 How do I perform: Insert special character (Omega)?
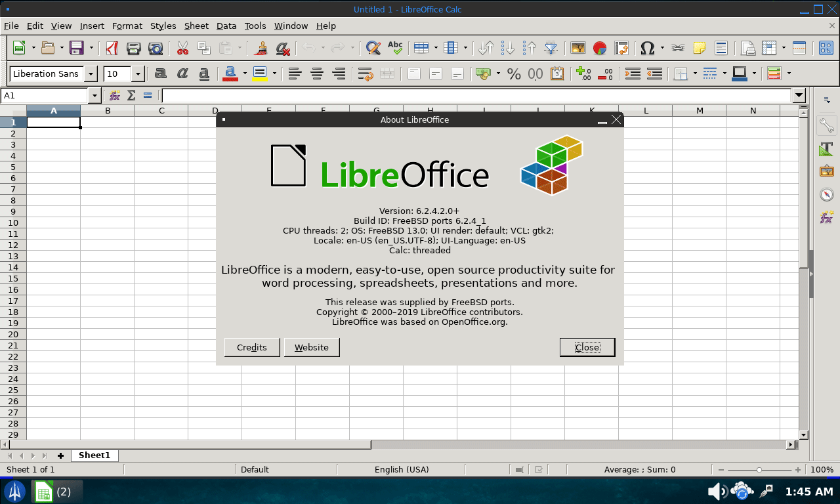[647, 48]
